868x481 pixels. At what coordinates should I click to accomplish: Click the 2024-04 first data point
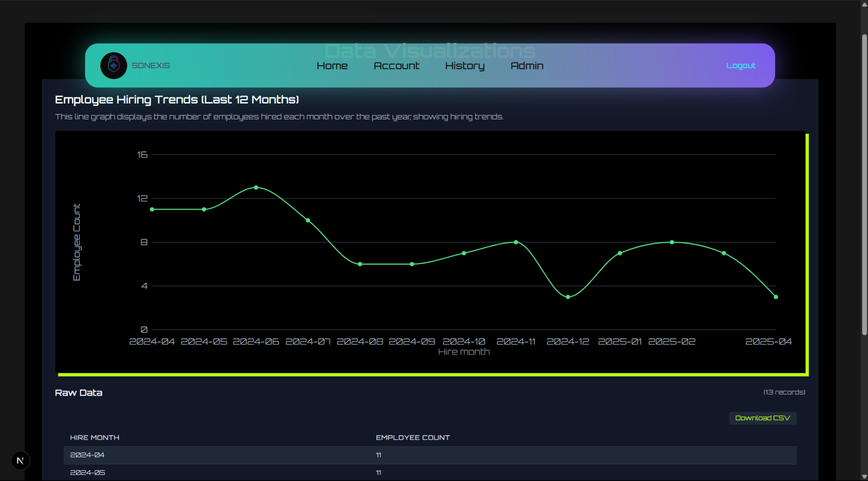(x=152, y=209)
